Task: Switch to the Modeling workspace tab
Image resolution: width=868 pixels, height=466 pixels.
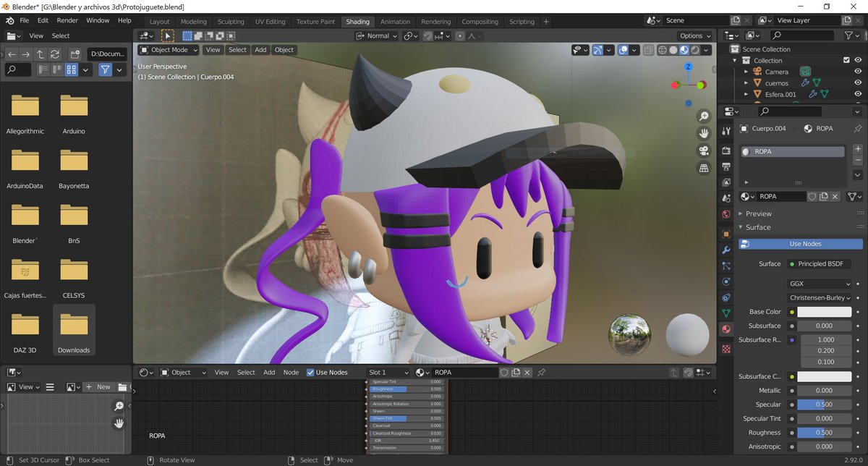Action: click(x=193, y=22)
